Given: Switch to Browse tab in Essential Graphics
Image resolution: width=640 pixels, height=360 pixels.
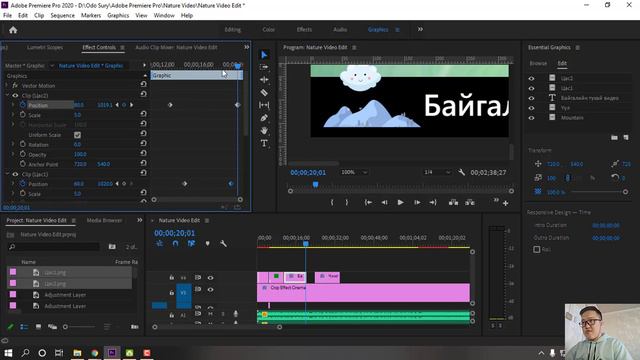Looking at the screenshot, I should [538, 63].
